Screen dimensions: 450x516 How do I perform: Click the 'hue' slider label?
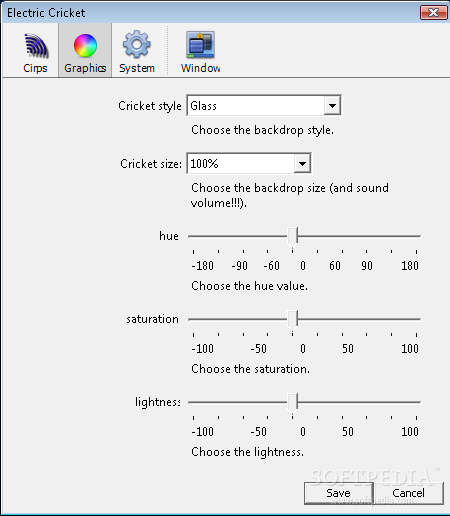pyautogui.click(x=169, y=236)
